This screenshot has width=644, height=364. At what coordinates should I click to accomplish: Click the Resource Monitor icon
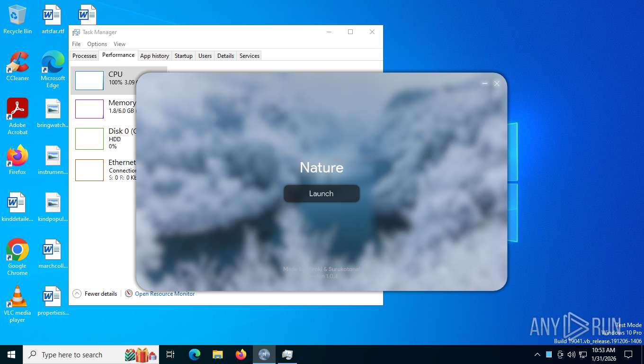pyautogui.click(x=129, y=294)
